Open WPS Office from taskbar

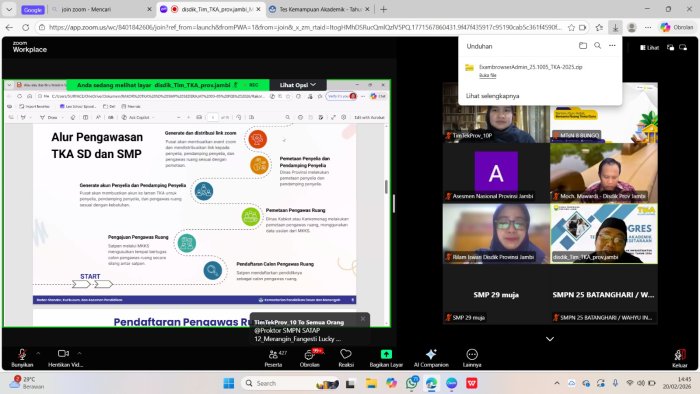tap(472, 383)
